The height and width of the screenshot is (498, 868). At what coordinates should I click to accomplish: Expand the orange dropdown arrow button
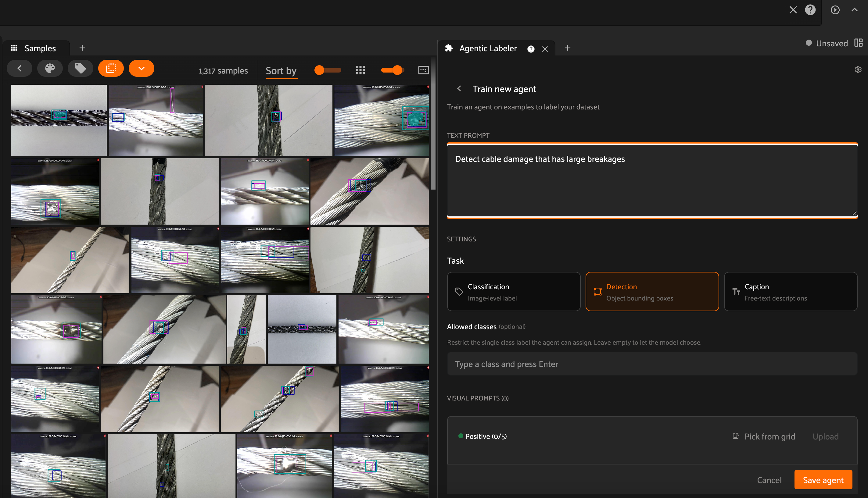[141, 68]
